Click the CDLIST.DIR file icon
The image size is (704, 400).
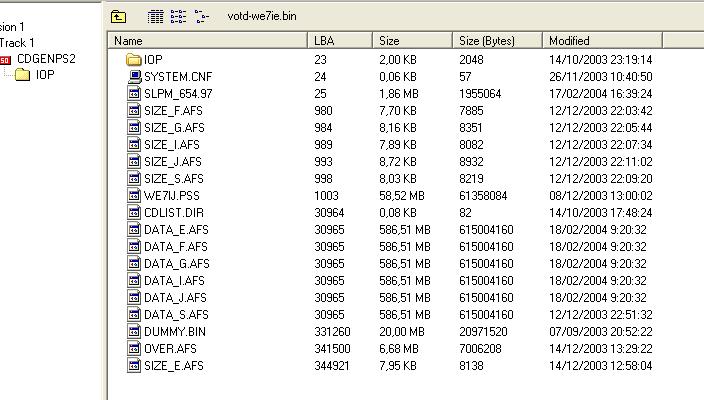[134, 212]
